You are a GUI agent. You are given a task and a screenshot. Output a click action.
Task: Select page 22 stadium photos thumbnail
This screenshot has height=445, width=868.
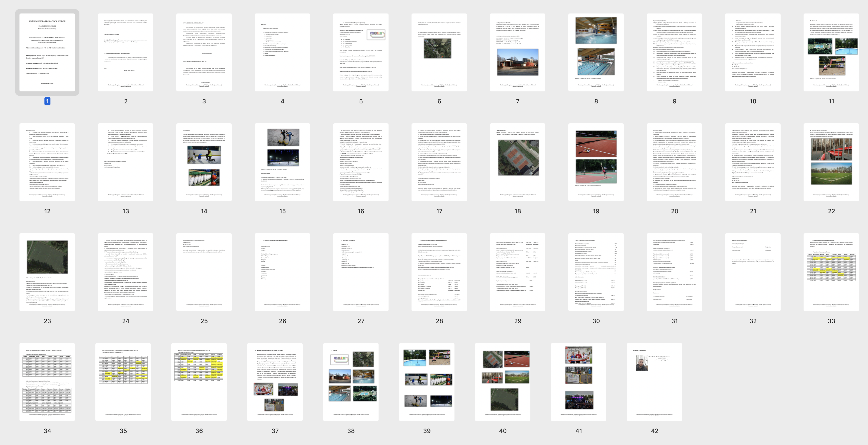(x=831, y=162)
